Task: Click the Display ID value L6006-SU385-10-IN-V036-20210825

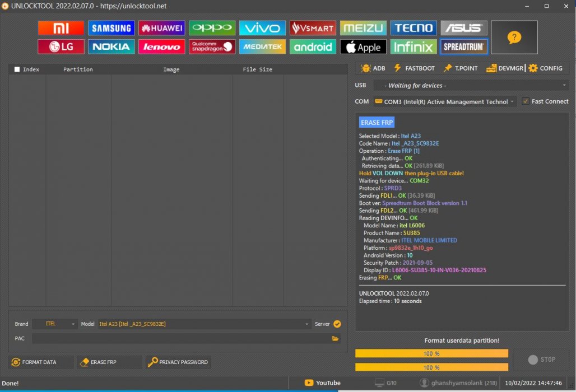Action: pos(439,270)
